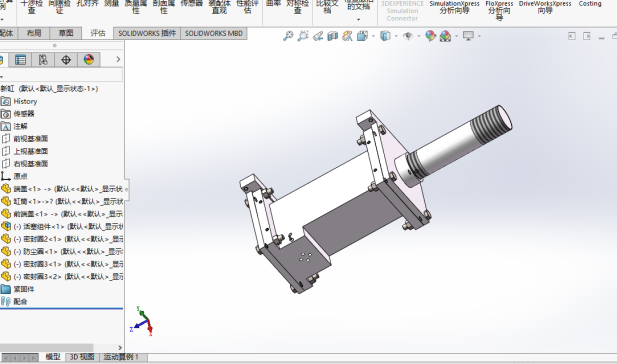Screen dimensions: 617x364
Task: Open the Dynamic Annotation Views icon
Action: (347, 36)
